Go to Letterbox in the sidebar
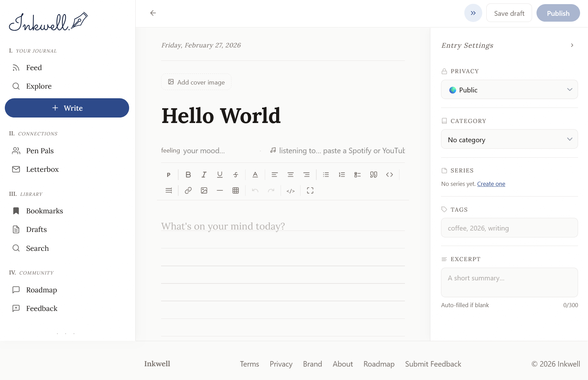Screen dimensions: 588x380 pyautogui.click(x=42, y=169)
